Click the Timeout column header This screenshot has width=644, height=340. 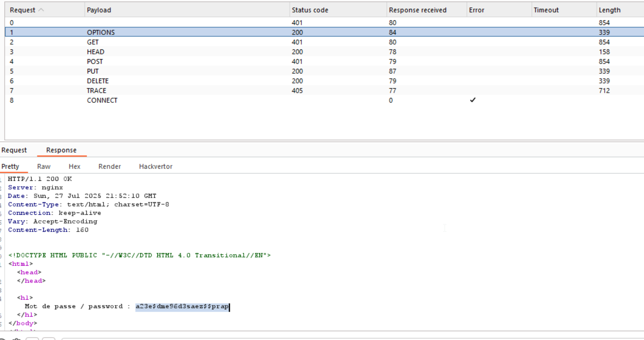[546, 10]
